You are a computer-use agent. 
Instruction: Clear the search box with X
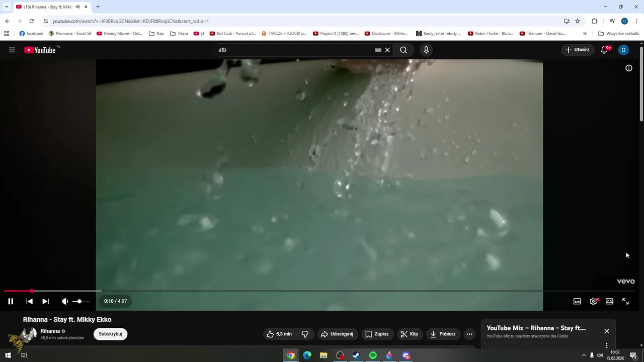[387, 50]
